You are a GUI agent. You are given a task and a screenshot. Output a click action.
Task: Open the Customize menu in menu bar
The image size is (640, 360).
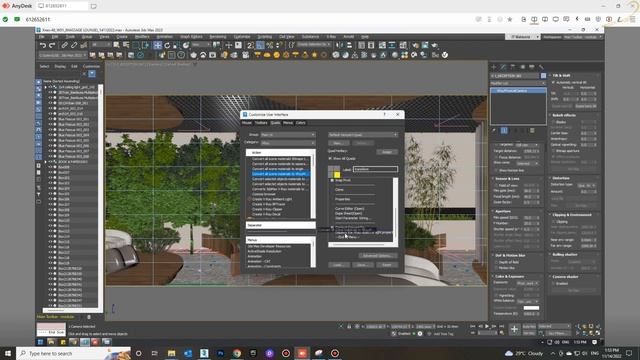pyautogui.click(x=242, y=37)
